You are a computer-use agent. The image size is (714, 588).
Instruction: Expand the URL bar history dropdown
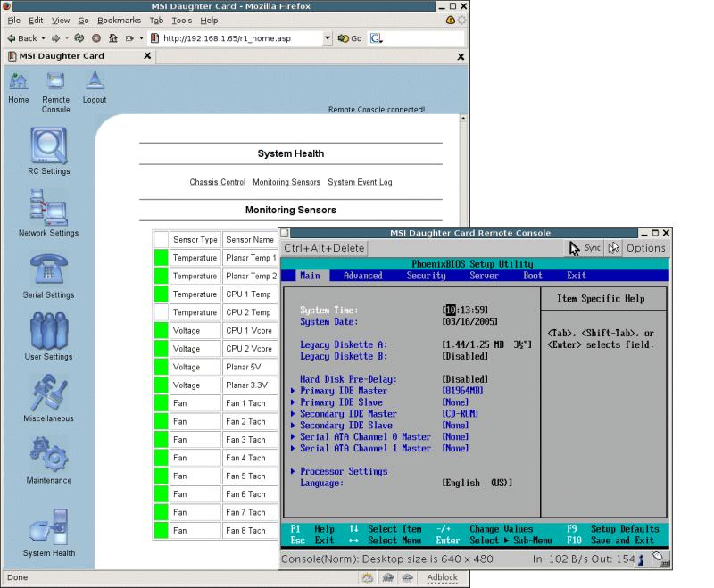pos(328,38)
